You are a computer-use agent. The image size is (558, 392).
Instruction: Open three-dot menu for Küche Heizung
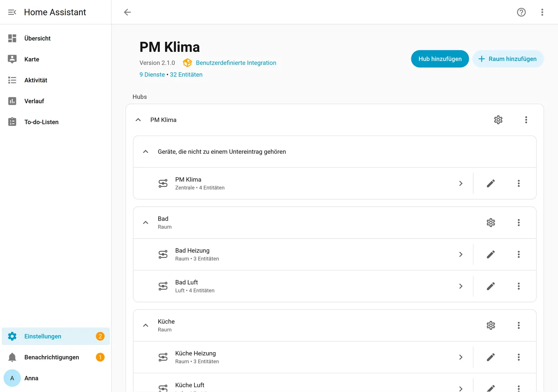click(x=519, y=357)
